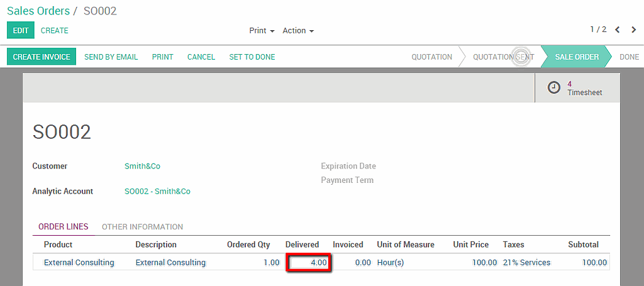Screen dimensions: 644x286
Task: Open the SO002 - Smith&Co analytic account
Action: [x=157, y=191]
